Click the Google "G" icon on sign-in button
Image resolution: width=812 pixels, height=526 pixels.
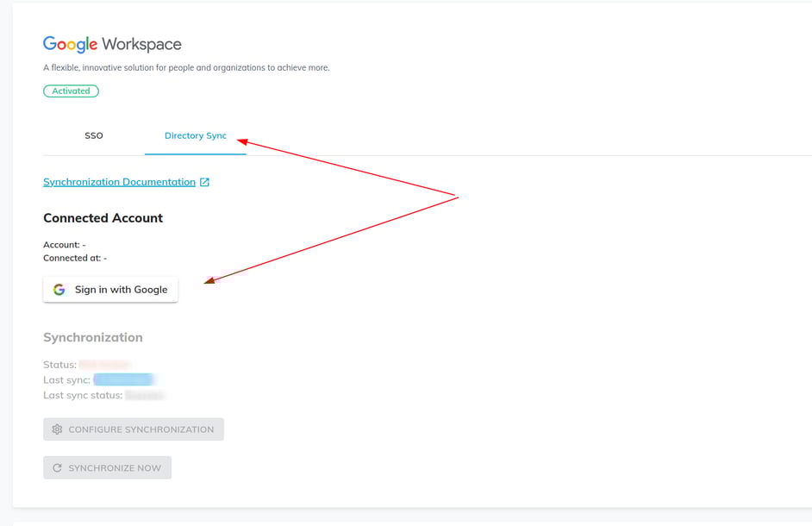point(59,290)
